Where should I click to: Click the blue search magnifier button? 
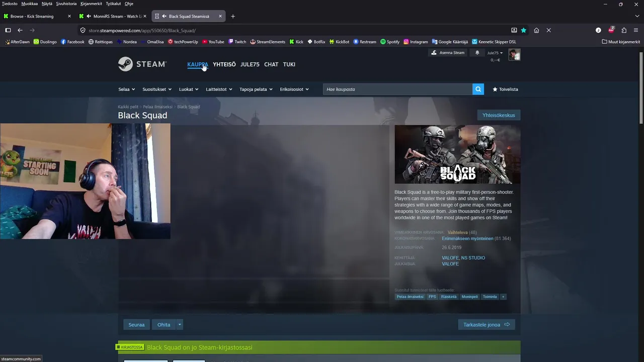(x=478, y=89)
